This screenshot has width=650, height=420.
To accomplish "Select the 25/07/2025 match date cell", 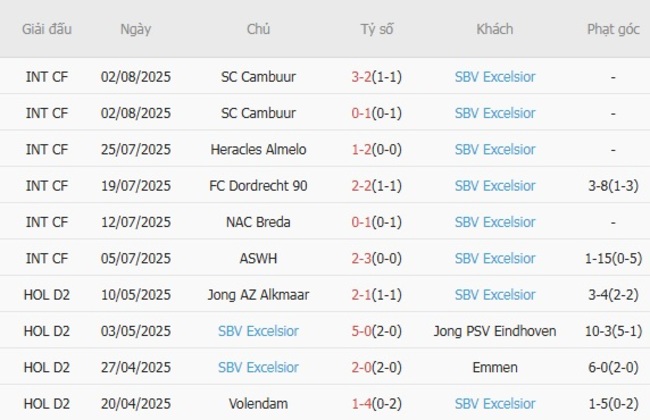I will click(136, 149).
